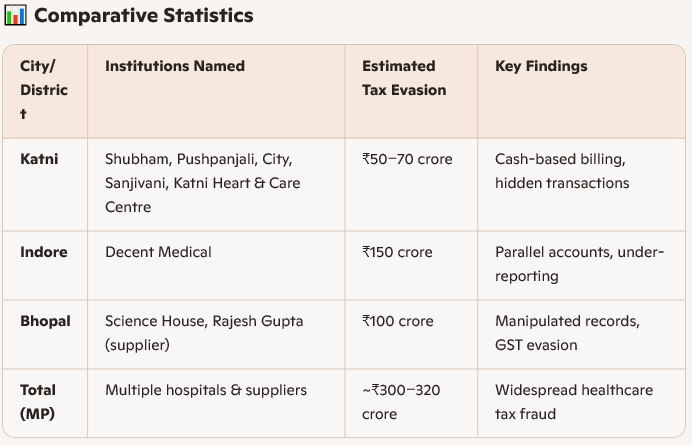This screenshot has width=692, height=445.
Task: Click the Total (MP) row label
Action: click(x=39, y=401)
